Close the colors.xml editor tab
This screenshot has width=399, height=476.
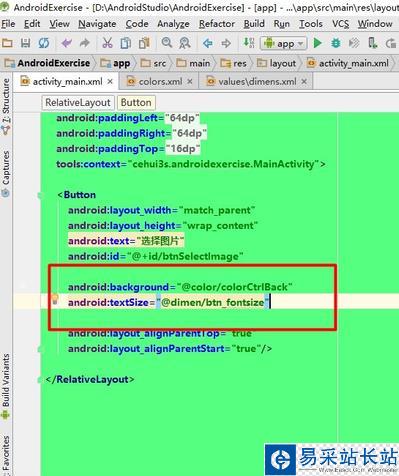click(190, 81)
